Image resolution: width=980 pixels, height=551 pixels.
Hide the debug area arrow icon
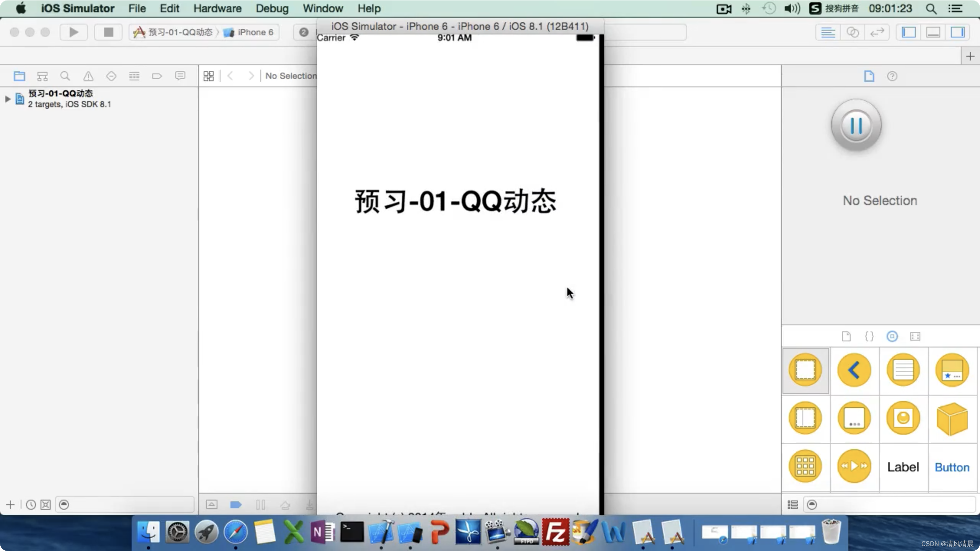click(x=211, y=505)
